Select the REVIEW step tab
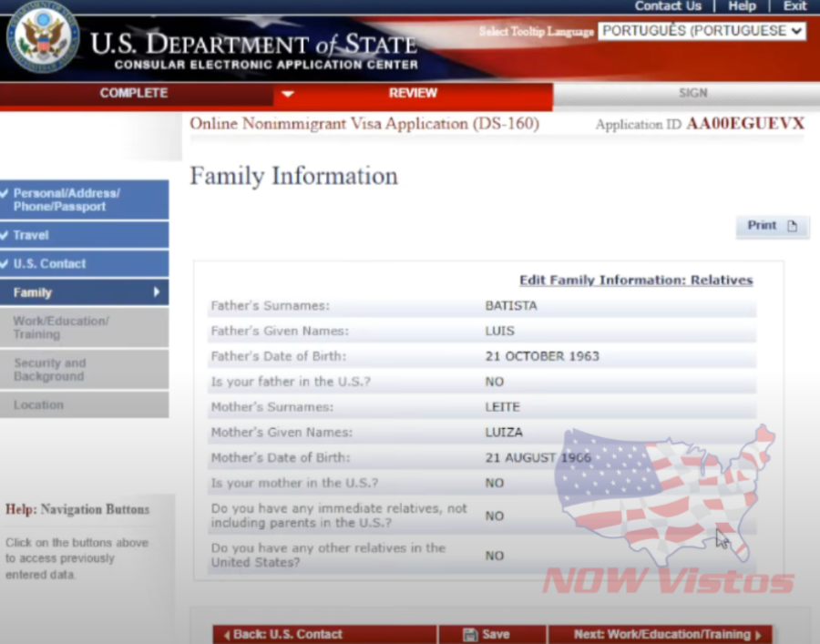Screen dimensions: 820x644 point(413,93)
